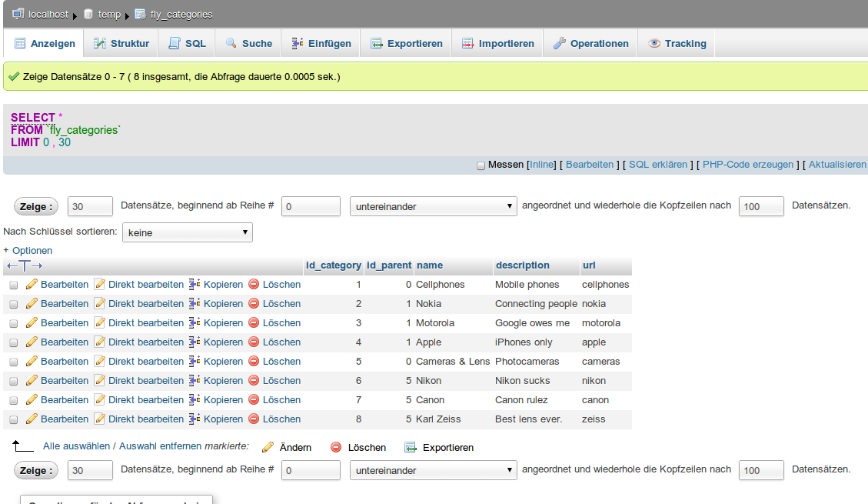
Task: Click the top Zeige button
Action: 36,206
